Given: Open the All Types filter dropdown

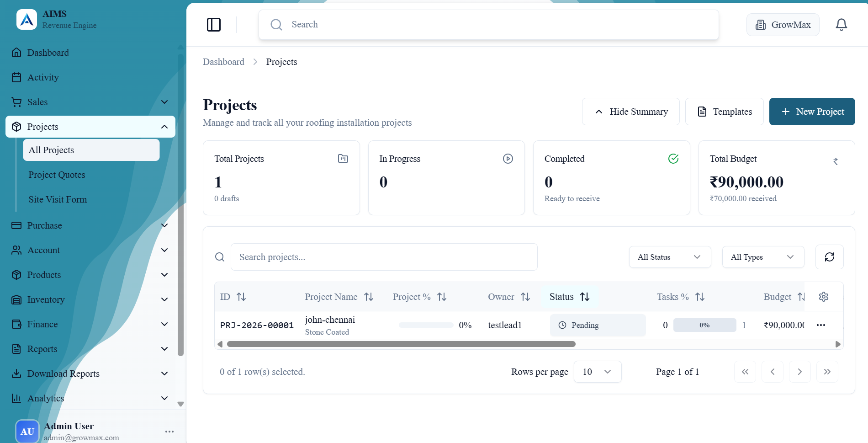Looking at the screenshot, I should tap(762, 257).
